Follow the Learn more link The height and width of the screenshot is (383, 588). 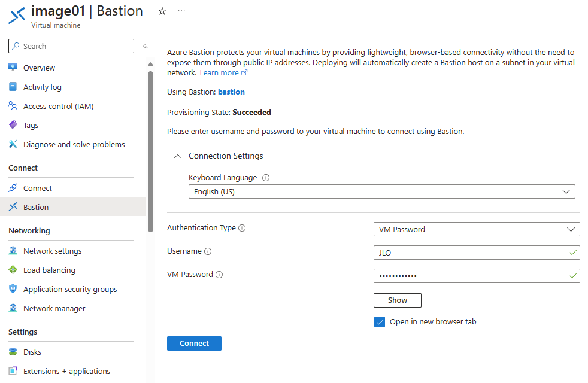[x=219, y=72]
